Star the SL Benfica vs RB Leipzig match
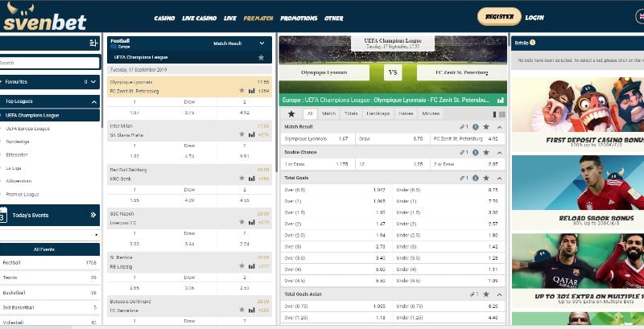Image resolution: width=644 pixels, height=329 pixels. pos(242,265)
